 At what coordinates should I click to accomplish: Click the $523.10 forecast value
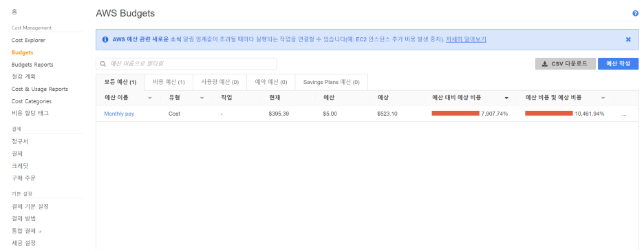387,114
